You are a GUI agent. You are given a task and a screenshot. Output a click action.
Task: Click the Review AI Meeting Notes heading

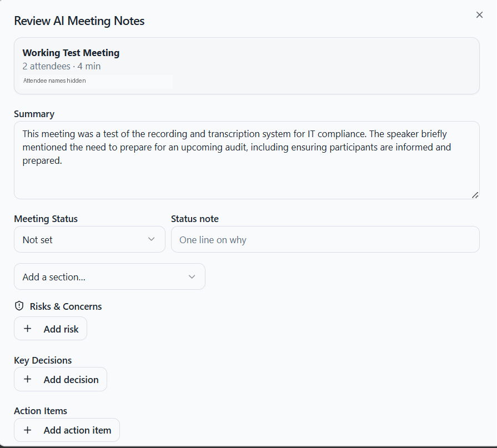pos(79,21)
